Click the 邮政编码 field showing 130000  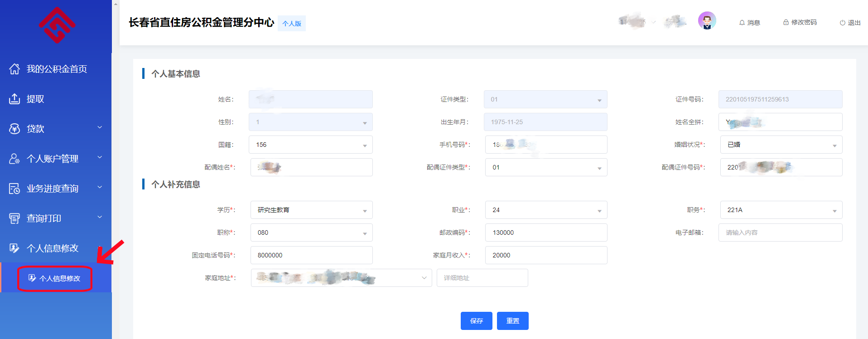(546, 232)
